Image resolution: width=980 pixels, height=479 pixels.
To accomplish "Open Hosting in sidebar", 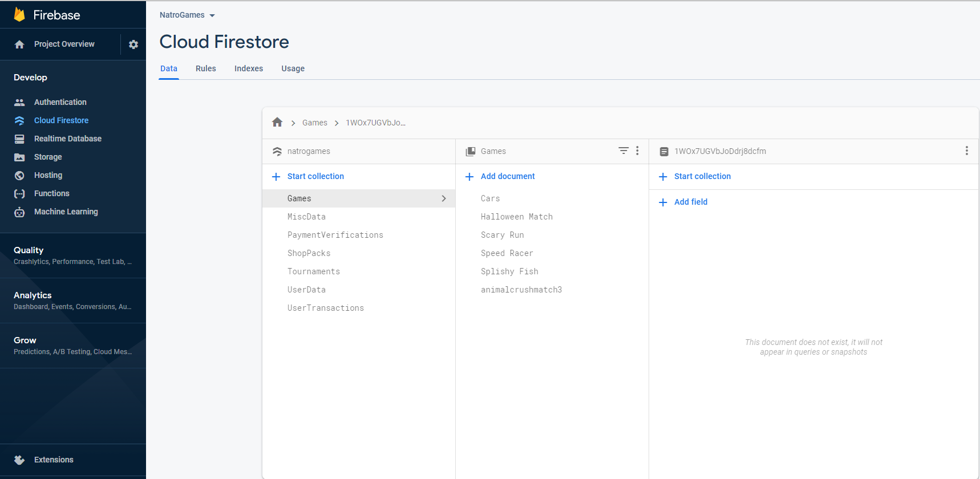I will coord(48,175).
